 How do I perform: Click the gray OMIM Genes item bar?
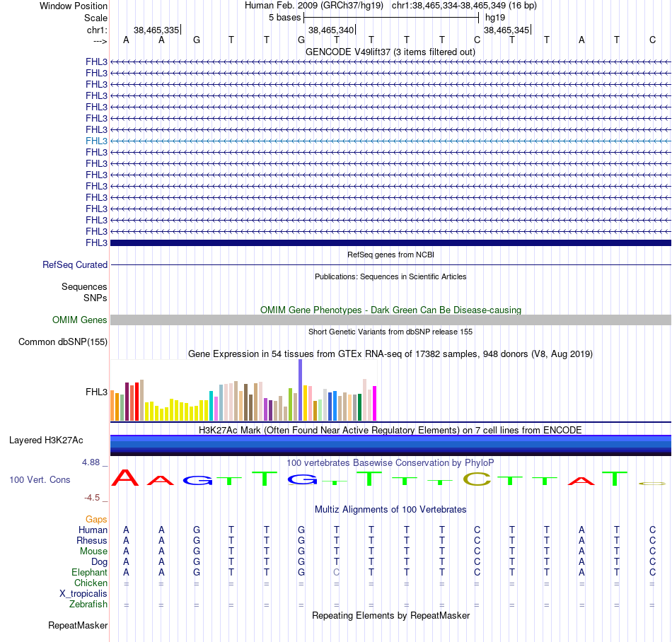pyautogui.click(x=390, y=320)
